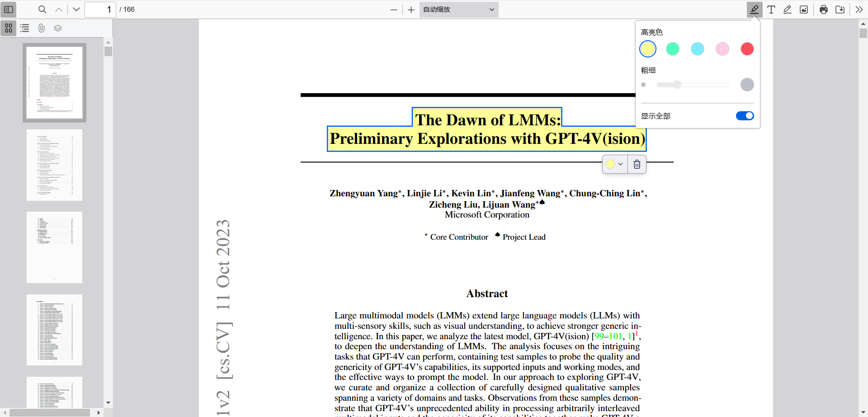Select page 1 thumbnail
Image resolution: width=868 pixels, height=417 pixels.
(x=54, y=83)
